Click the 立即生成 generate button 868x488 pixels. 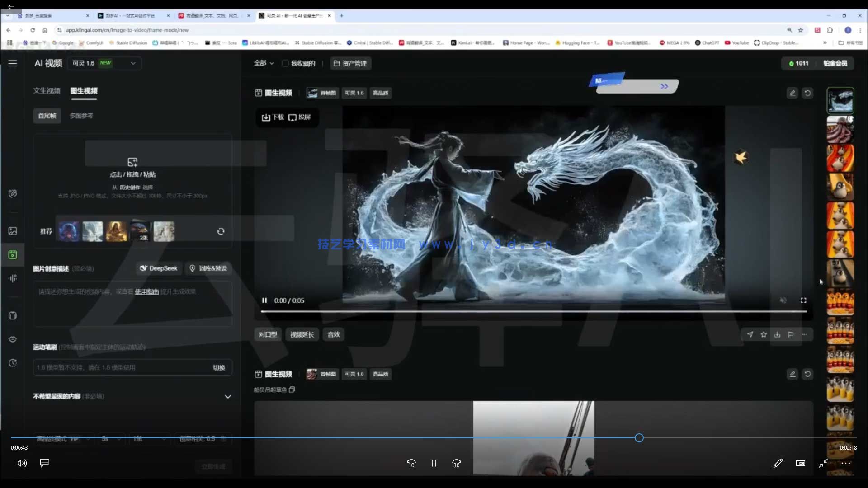click(x=213, y=466)
